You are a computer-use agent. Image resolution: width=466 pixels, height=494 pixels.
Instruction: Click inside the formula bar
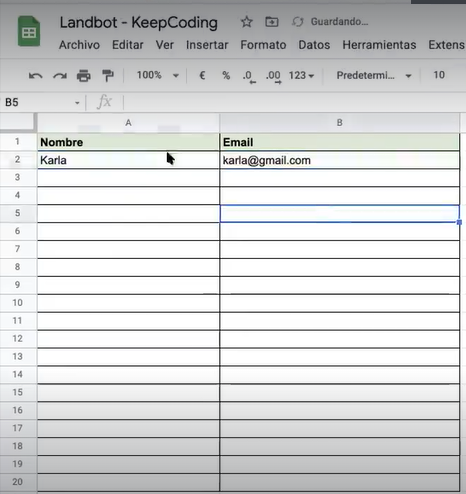tap(295, 102)
